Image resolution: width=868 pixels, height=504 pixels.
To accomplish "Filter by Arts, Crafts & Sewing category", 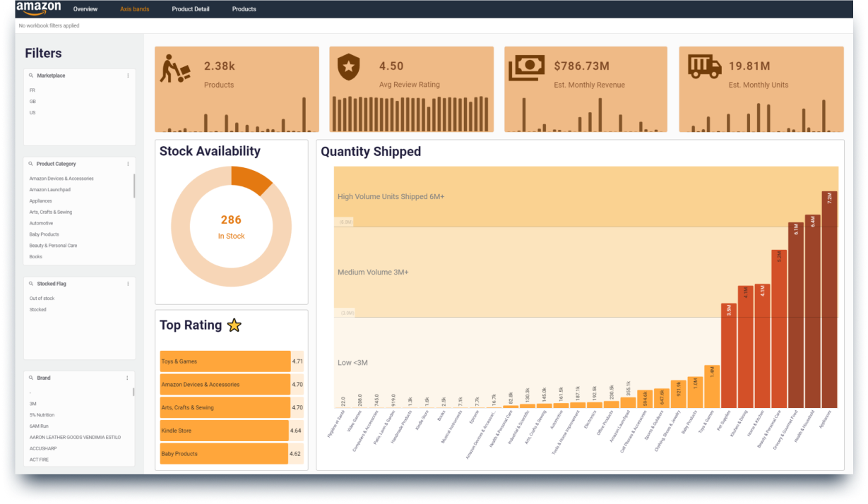I will pos(51,212).
